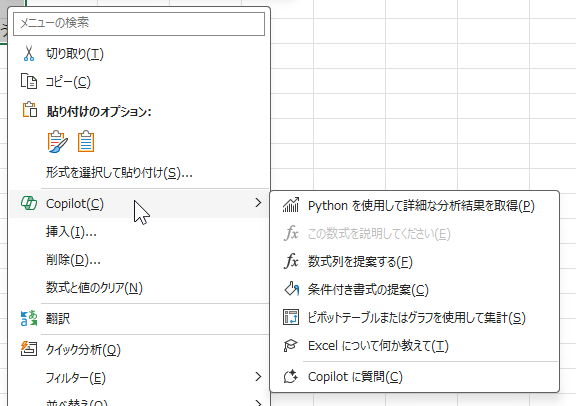576x406 pixels.
Task: Select フィルター(E) menu text
Action: 75,378
